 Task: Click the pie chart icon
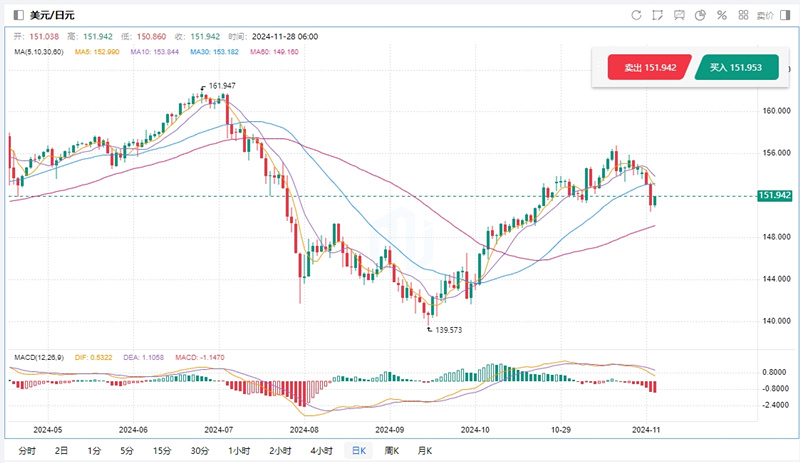tap(701, 15)
